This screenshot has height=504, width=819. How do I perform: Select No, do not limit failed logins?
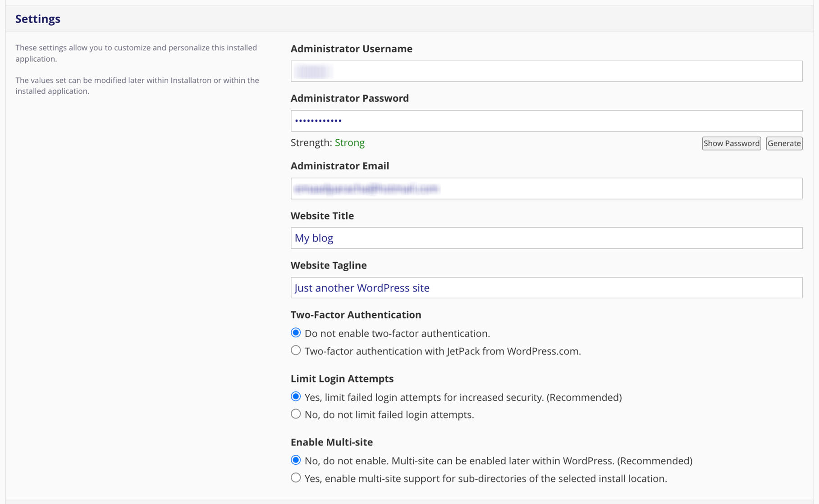click(x=296, y=414)
